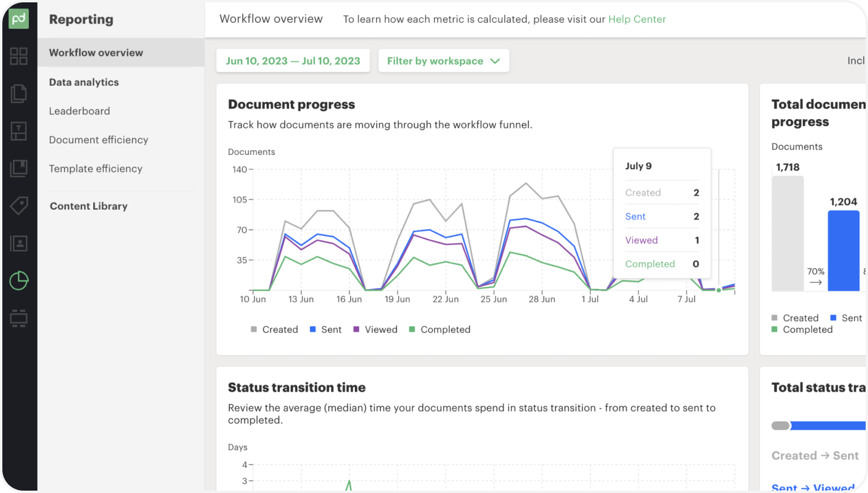868x493 pixels.
Task: Open the Catalog tag icon in sidebar
Action: (19, 205)
